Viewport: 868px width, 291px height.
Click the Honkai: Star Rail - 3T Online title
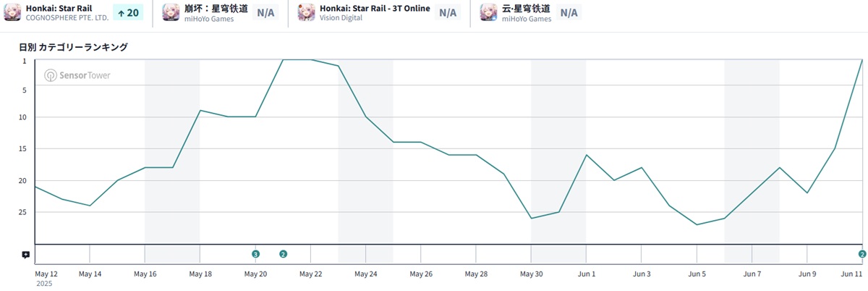[x=375, y=8]
